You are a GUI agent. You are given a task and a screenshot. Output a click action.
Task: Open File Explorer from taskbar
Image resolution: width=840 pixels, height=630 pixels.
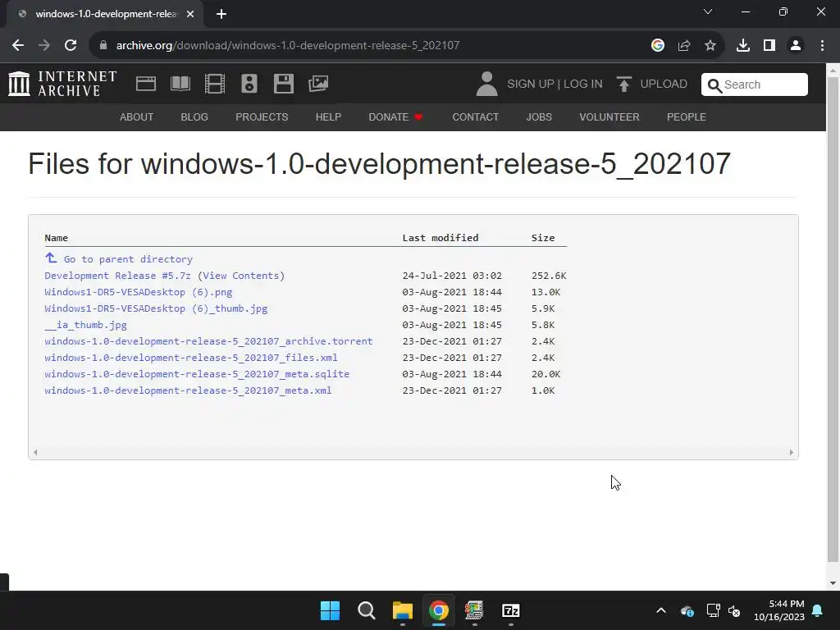(402, 610)
